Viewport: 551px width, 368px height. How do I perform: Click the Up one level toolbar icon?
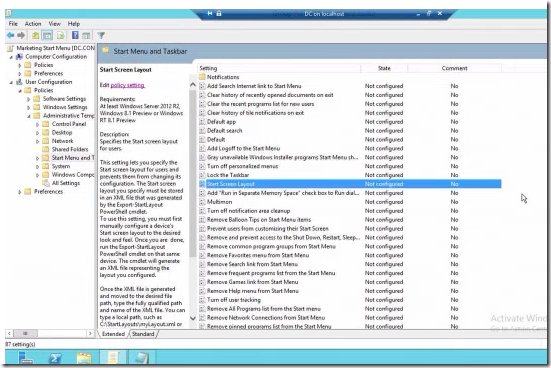click(35, 35)
